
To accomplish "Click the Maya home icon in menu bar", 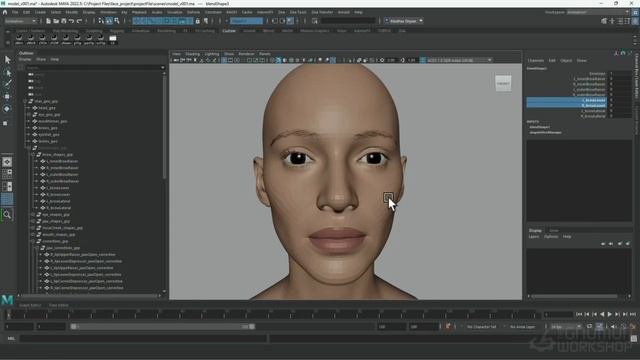I will [x=5, y=12].
